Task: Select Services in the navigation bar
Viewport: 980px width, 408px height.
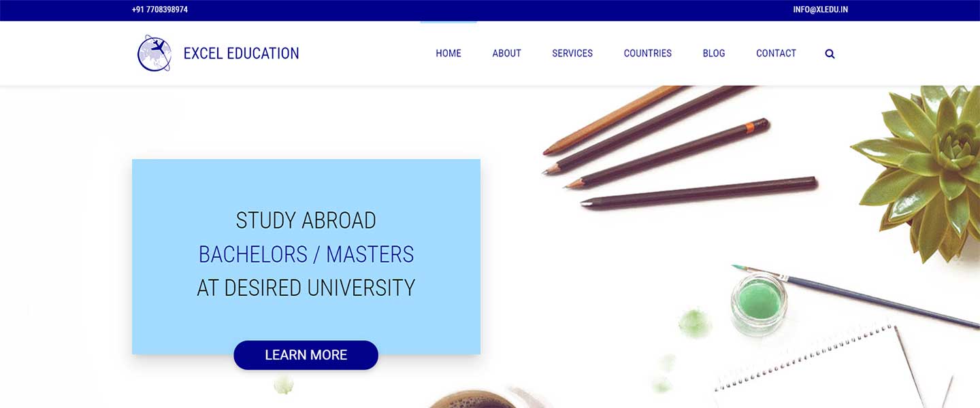Action: pos(572,53)
